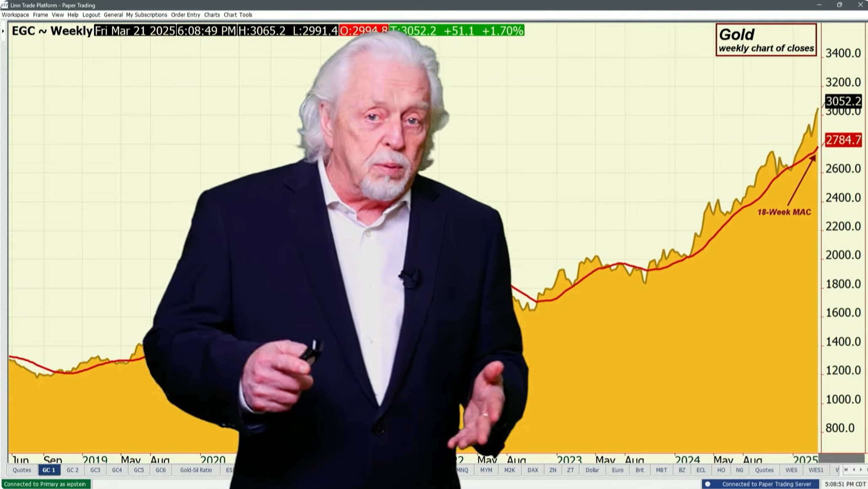Select the Dollar chart tab

click(592, 470)
